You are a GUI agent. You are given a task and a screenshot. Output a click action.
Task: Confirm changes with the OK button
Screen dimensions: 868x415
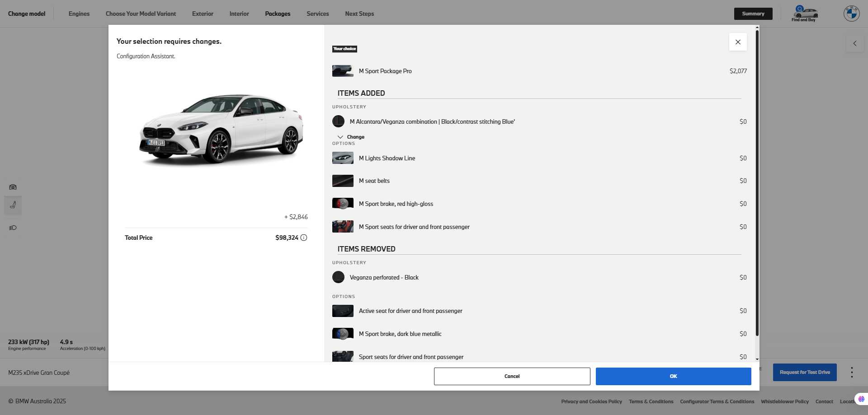(x=674, y=376)
